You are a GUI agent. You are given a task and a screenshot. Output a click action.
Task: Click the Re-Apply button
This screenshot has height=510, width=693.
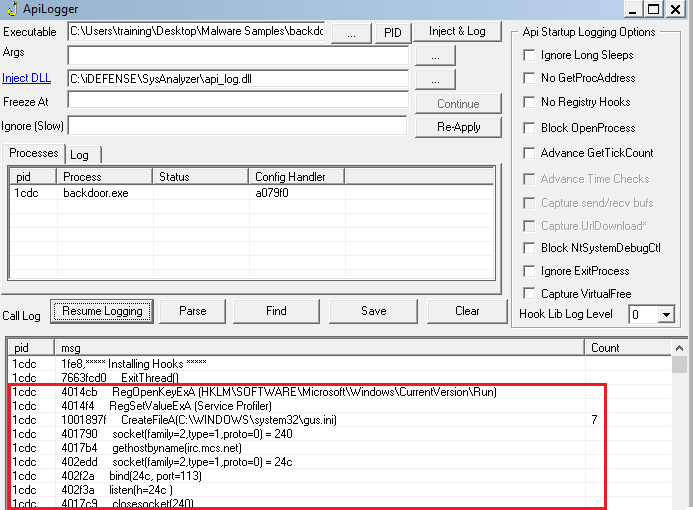458,127
